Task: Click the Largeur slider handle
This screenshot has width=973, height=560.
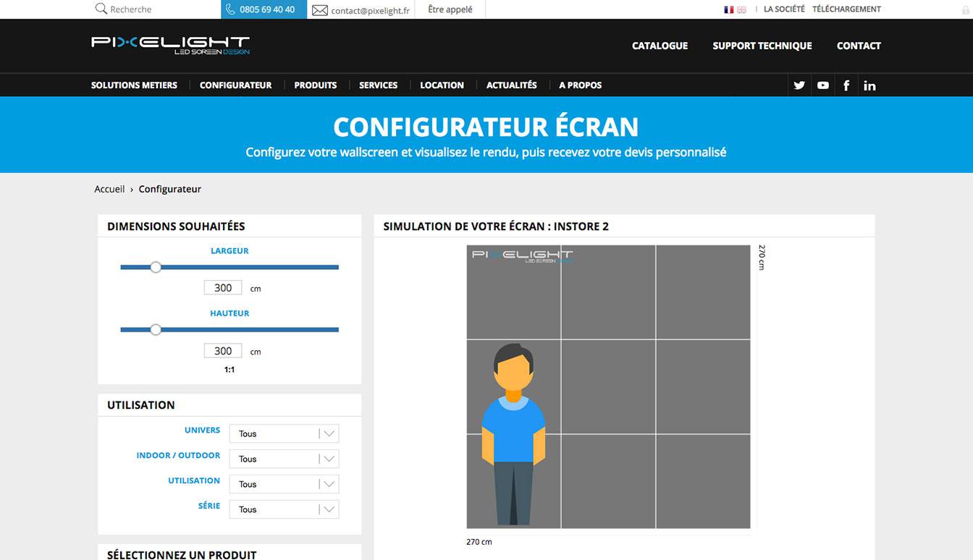Action: pos(156,267)
